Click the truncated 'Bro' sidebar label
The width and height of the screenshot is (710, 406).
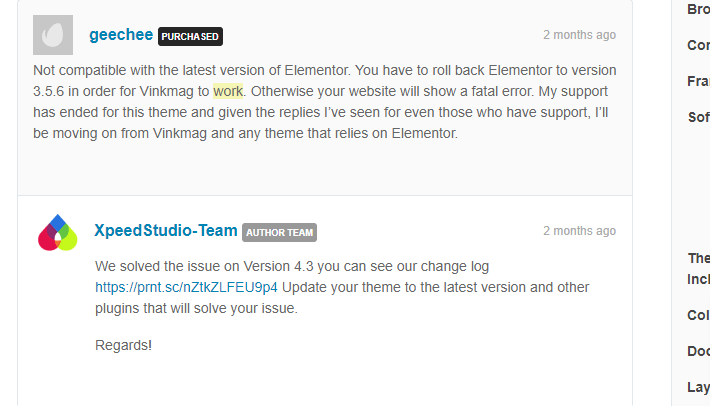click(x=698, y=9)
